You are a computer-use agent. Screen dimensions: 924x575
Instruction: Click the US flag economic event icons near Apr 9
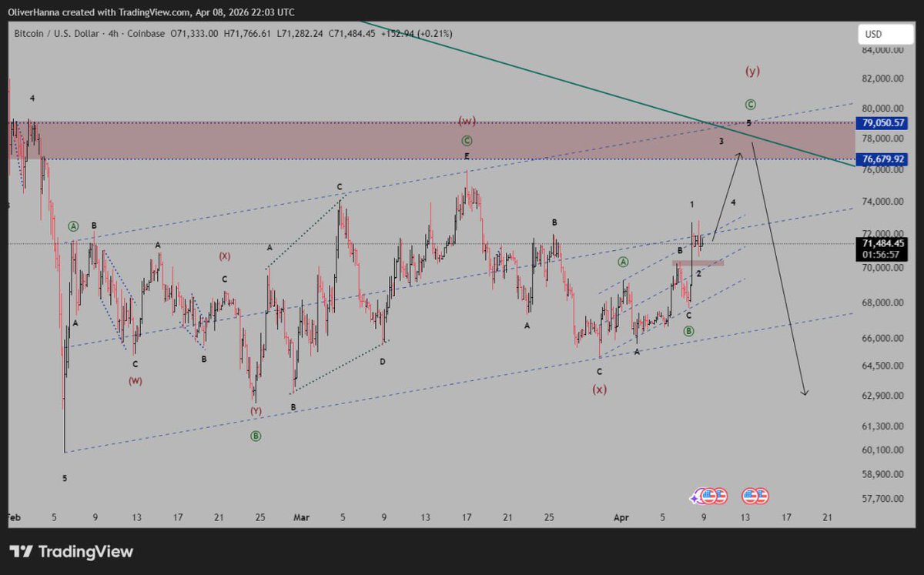[713, 496]
